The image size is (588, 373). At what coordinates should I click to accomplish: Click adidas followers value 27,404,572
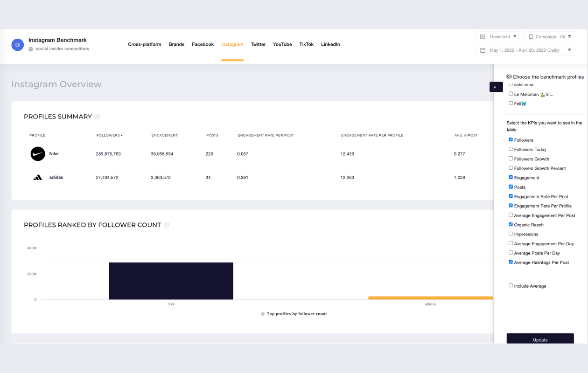pos(107,177)
